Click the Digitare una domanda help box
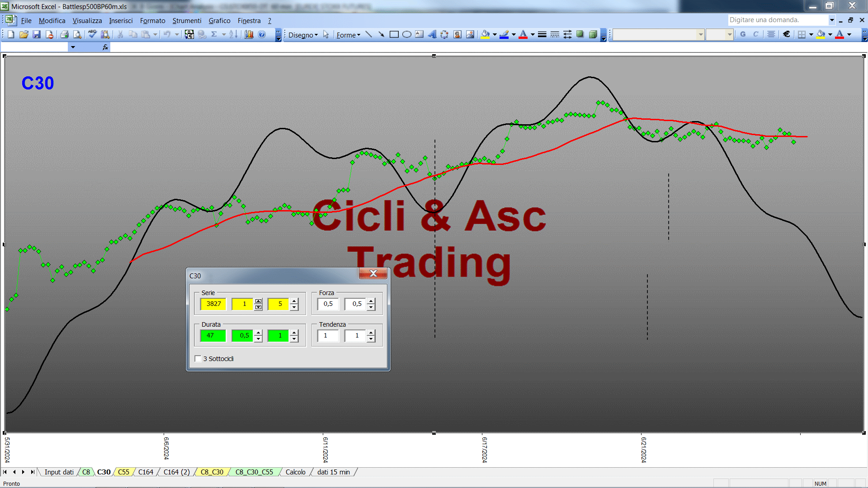Screen dimensions: 868x488 [x=778, y=20]
